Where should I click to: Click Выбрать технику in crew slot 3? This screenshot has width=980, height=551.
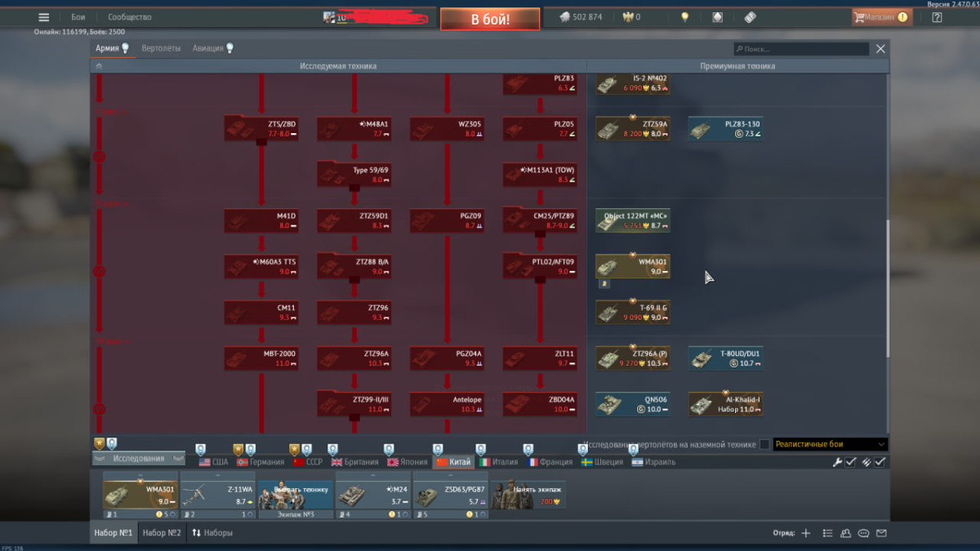pyautogui.click(x=296, y=495)
